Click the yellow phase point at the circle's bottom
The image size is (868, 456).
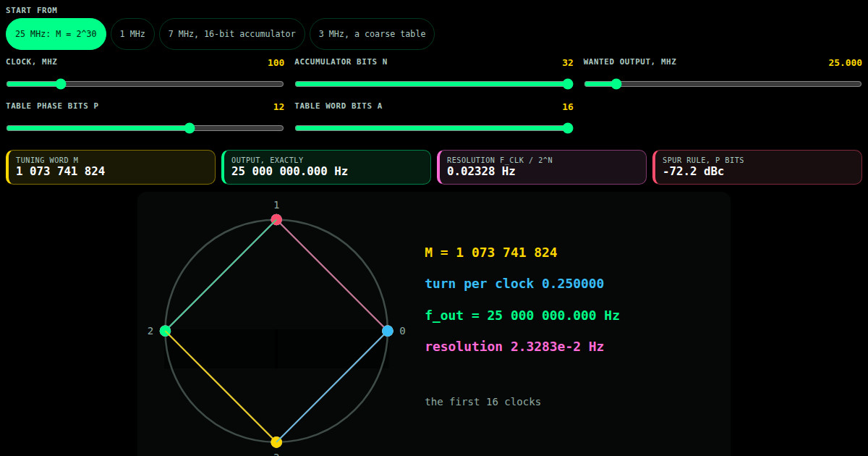pyautogui.click(x=276, y=442)
